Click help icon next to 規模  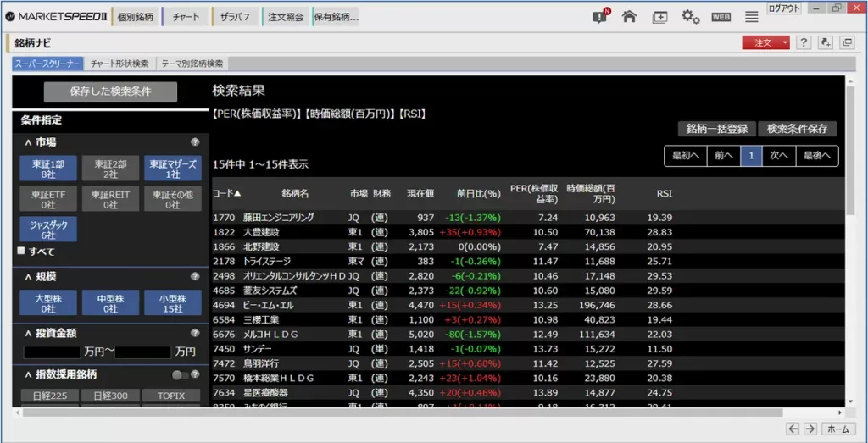(x=195, y=276)
